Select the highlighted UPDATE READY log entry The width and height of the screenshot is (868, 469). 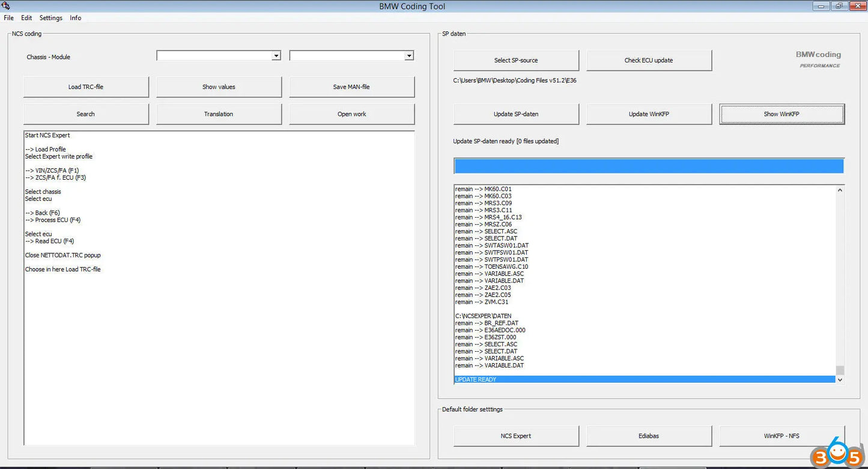coord(643,379)
